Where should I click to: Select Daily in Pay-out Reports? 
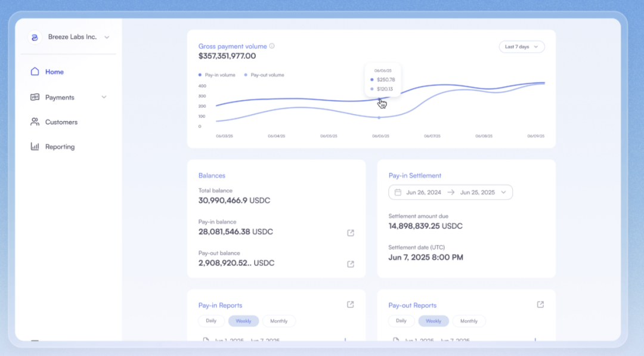coord(401,321)
